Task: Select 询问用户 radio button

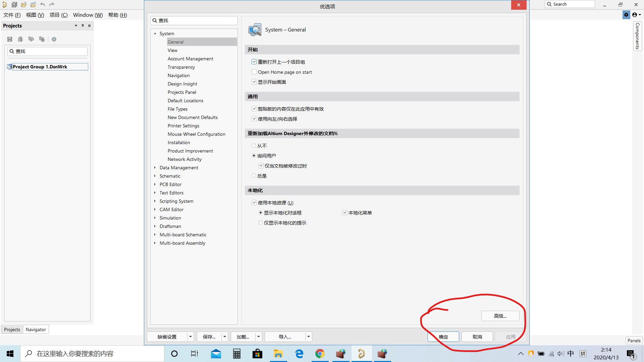Action: [x=254, y=155]
